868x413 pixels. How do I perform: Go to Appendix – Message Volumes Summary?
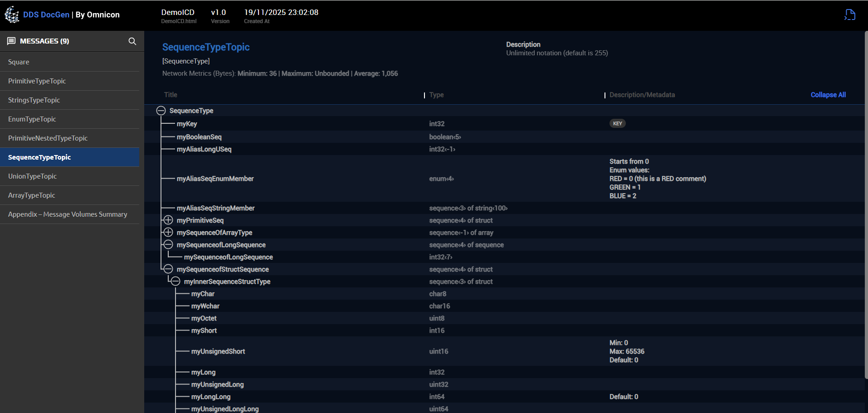(x=68, y=214)
